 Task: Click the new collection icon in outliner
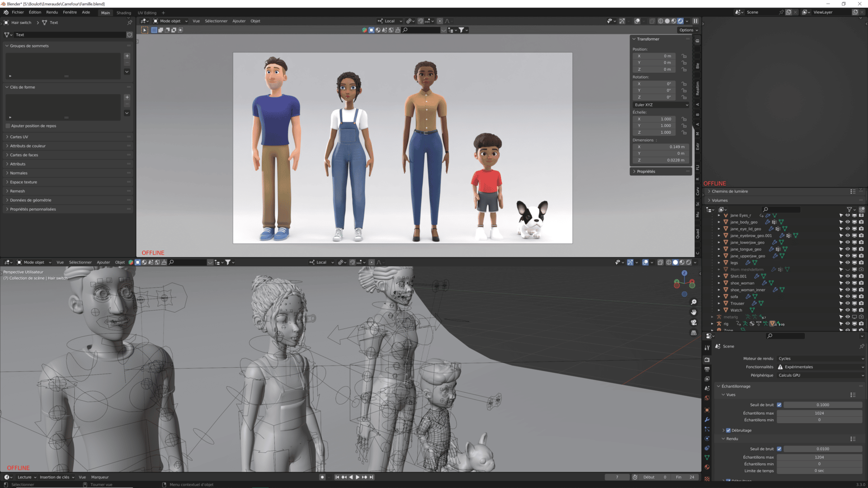pyautogui.click(x=862, y=209)
